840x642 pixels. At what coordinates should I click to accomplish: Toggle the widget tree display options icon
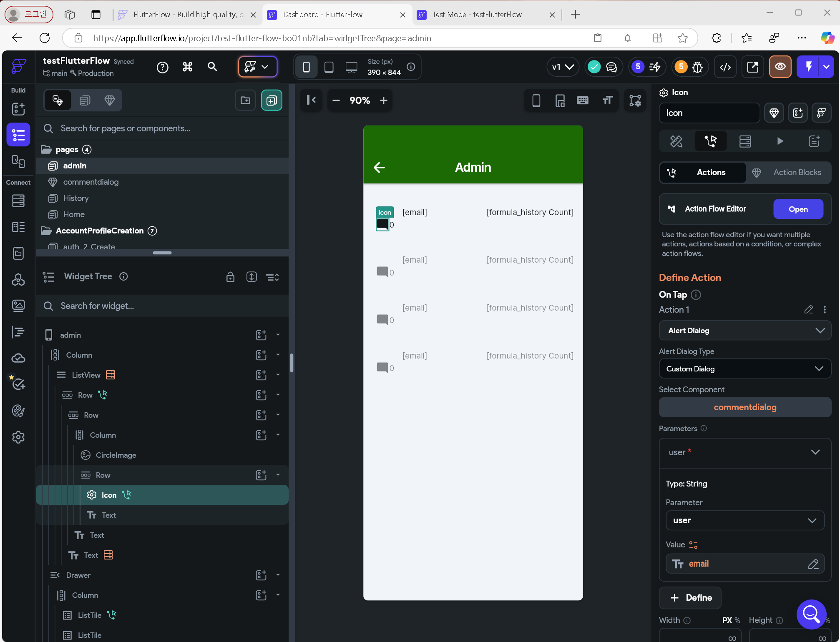pyautogui.click(x=273, y=277)
